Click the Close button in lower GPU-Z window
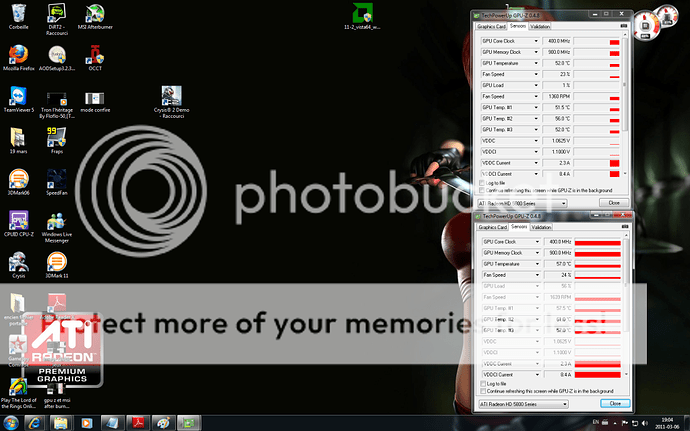Image resolution: width=690 pixels, height=431 pixels. pos(614,404)
